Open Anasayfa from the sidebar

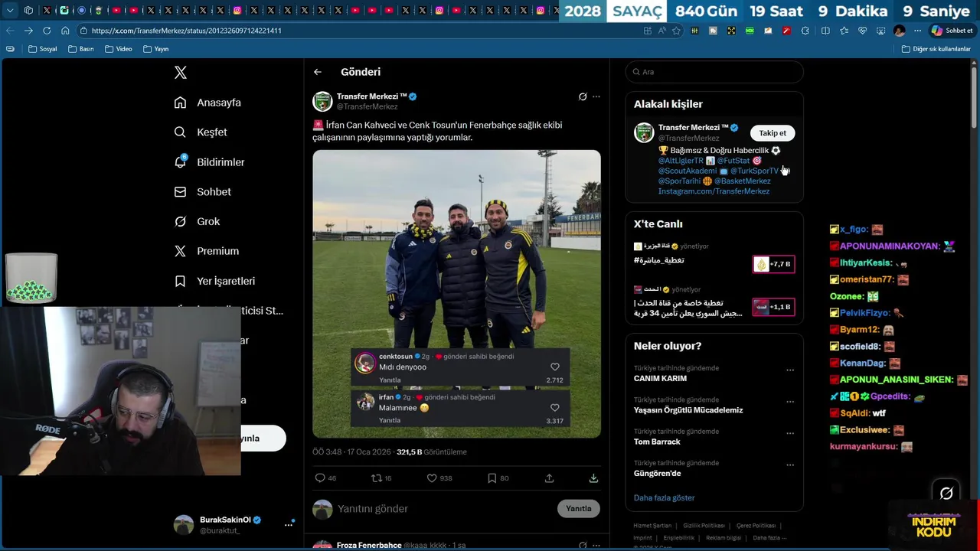click(207, 103)
